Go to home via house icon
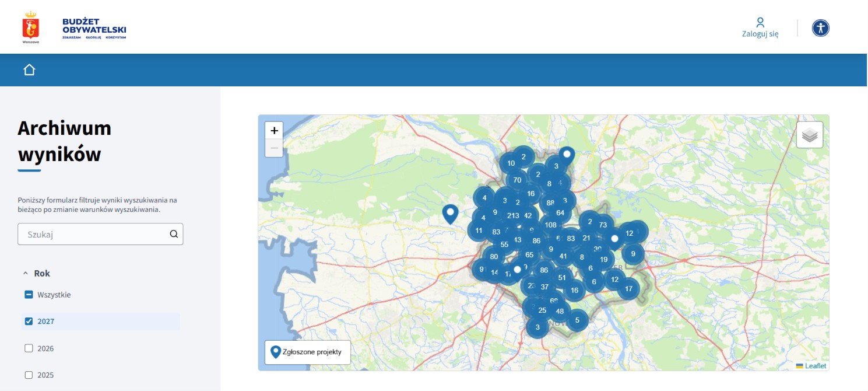This screenshot has width=868, height=391. 29,70
